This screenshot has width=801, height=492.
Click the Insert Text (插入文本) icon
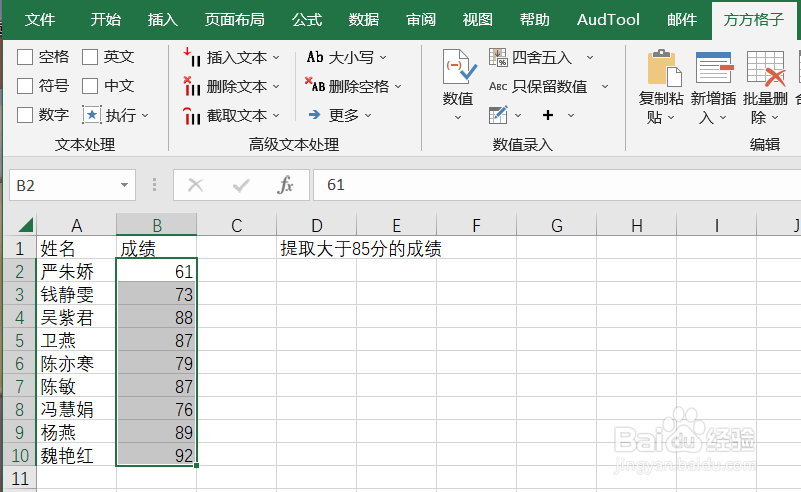192,57
